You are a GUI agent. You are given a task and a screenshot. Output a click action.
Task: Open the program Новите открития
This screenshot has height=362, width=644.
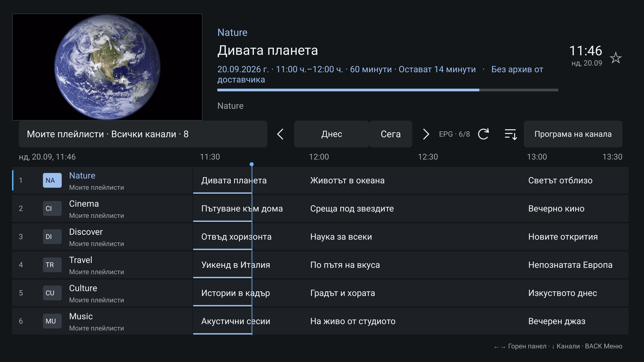(x=575, y=237)
